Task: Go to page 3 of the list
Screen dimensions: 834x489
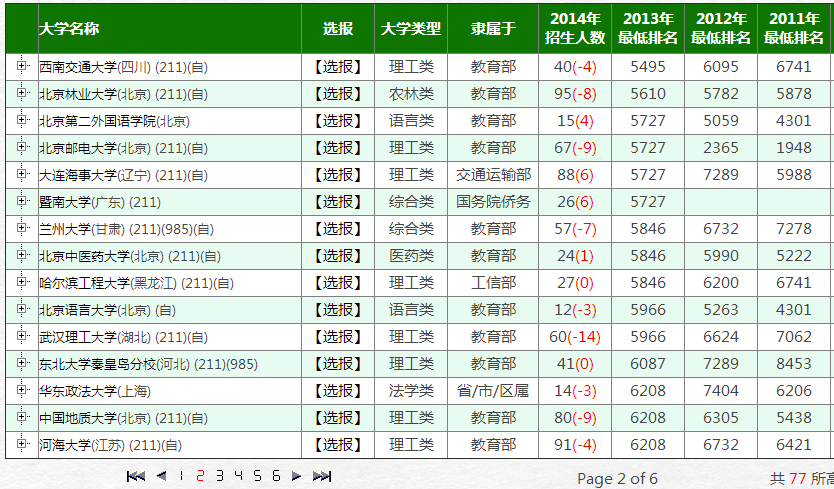Action: (219, 476)
